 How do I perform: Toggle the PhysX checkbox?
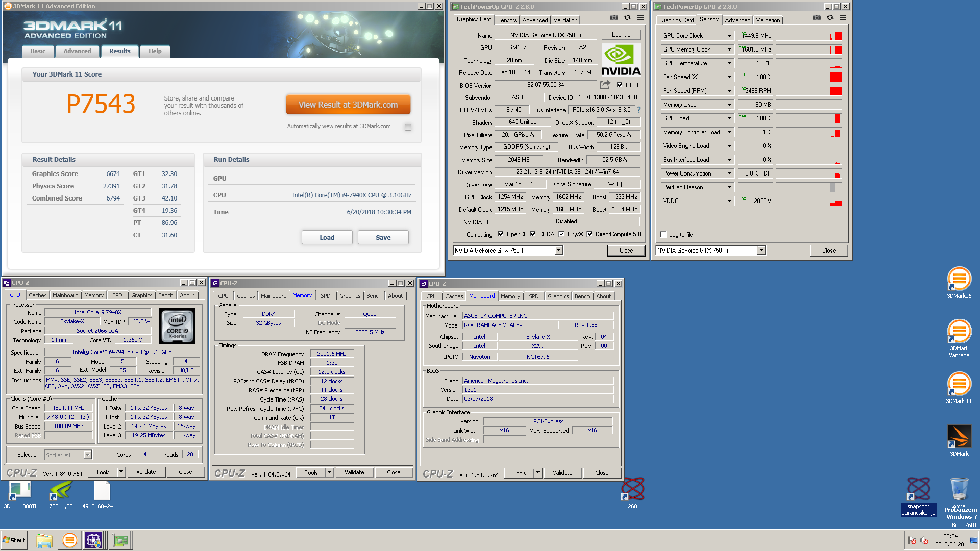[x=561, y=234]
